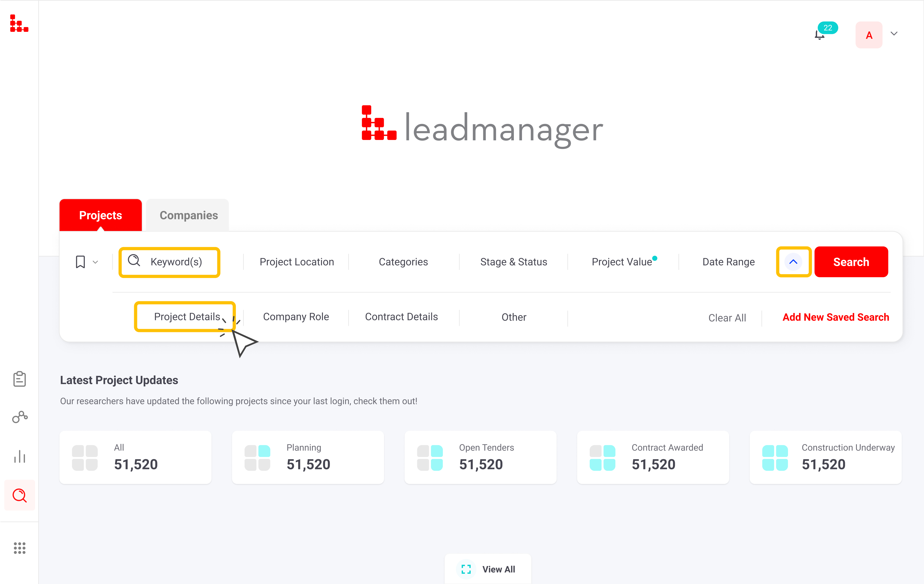Screen dimensions: 924x584
Task: Open the Other filter
Action: click(x=514, y=317)
